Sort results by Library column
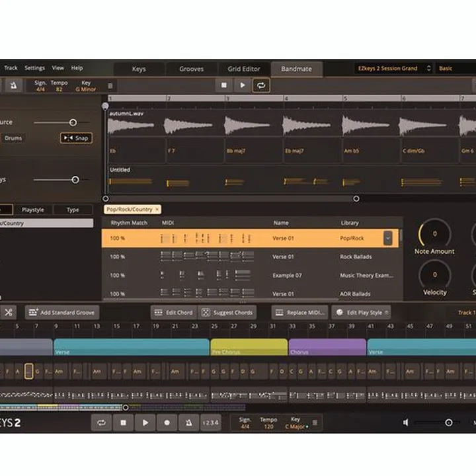 tap(350, 223)
